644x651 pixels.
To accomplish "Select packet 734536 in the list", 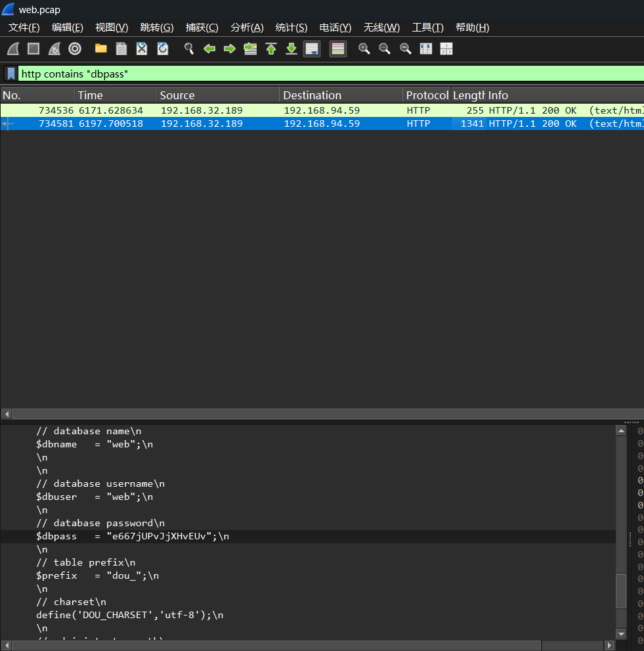I will [x=263, y=110].
